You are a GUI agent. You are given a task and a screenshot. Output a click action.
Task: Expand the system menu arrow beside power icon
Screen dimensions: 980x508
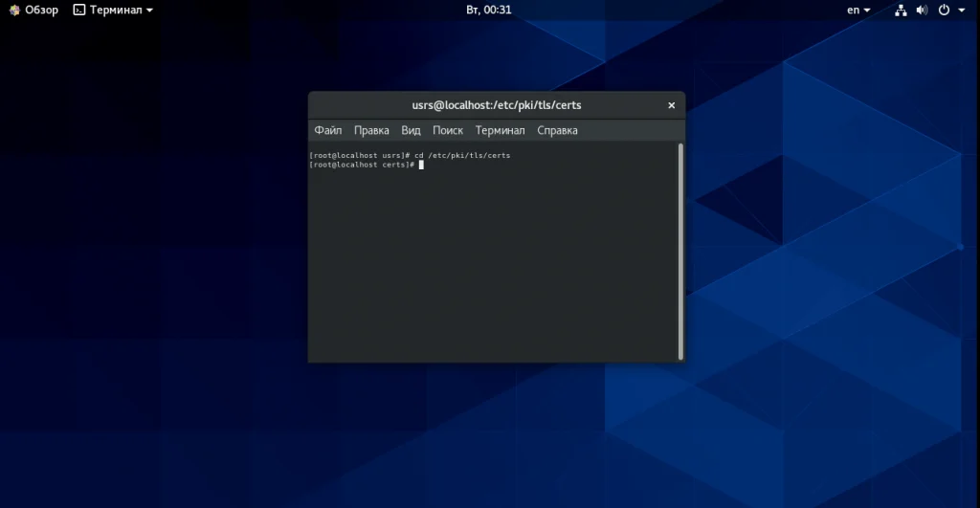961,10
